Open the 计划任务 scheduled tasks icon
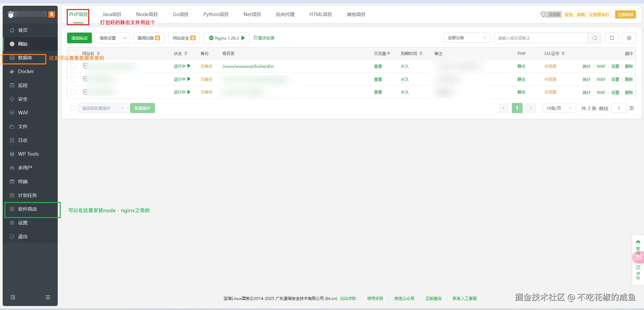The image size is (644, 310). pos(12,195)
